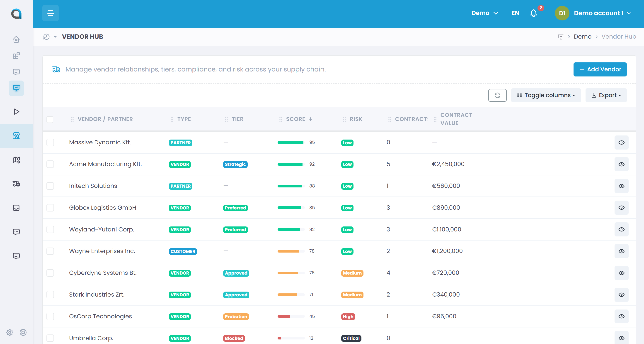This screenshot has height=344, width=644.
Task: Check the Wayne Enterprises Inc. row
Action: click(x=50, y=251)
